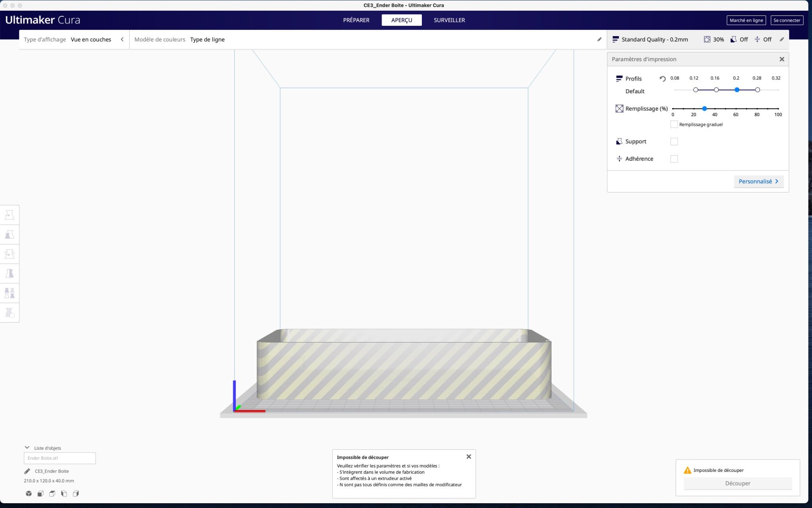The height and width of the screenshot is (508, 812).
Task: Select the Mirror tool in left toolbar
Action: click(x=10, y=273)
